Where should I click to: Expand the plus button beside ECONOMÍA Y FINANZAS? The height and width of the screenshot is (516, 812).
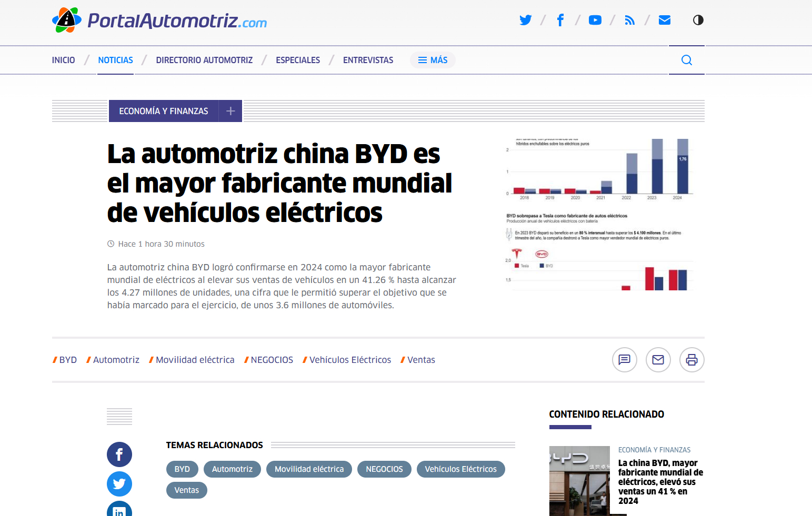(x=230, y=111)
